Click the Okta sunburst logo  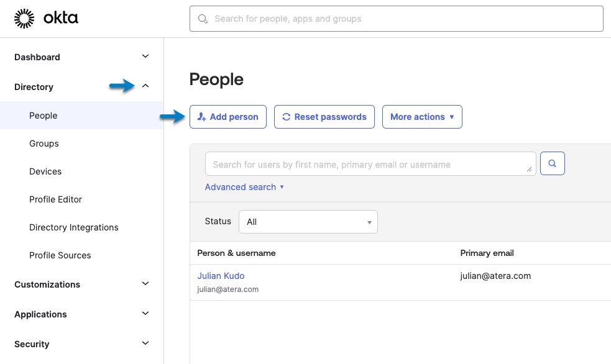[x=24, y=18]
